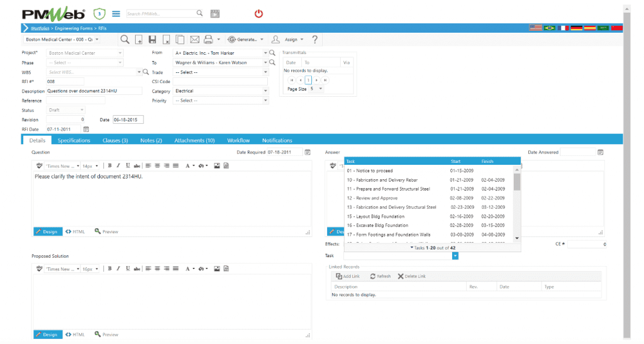Save the RFI with floppy disk icon
This screenshot has height=344, width=644.
(x=152, y=40)
